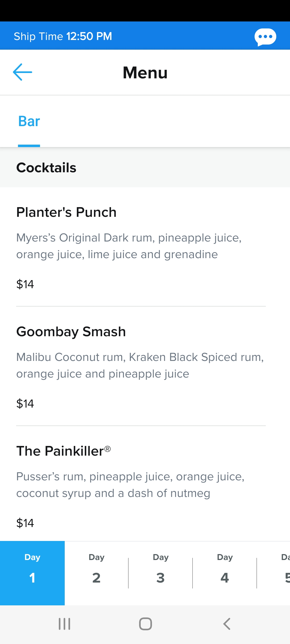Viewport: 290px width, 644px height.
Task: Switch to Day 4 menu
Action: pos(225,573)
